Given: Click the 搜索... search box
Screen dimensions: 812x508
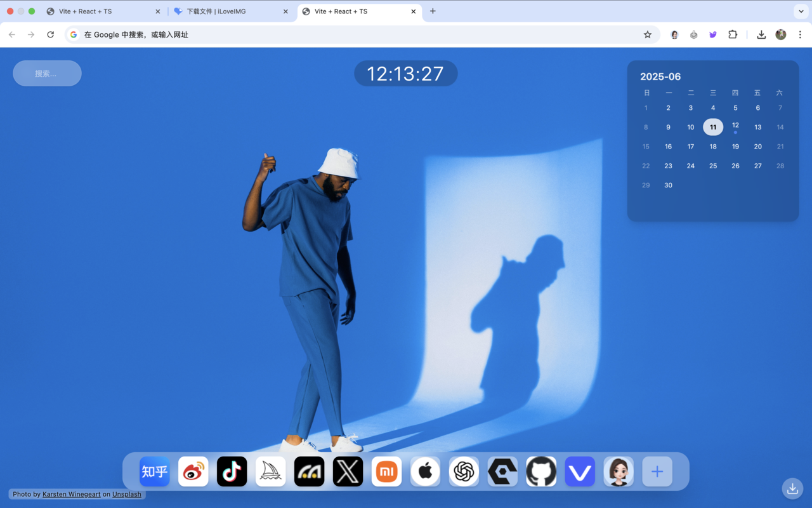Looking at the screenshot, I should click(47, 74).
